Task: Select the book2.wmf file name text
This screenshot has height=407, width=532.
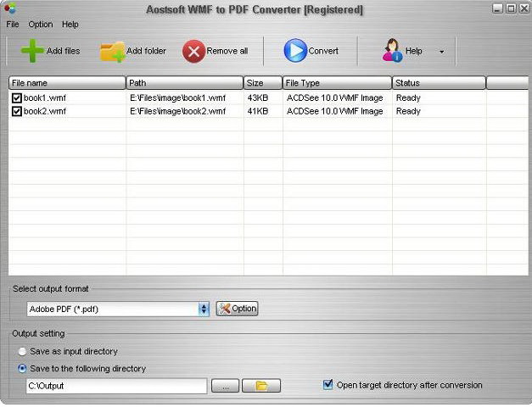Action: pos(45,111)
